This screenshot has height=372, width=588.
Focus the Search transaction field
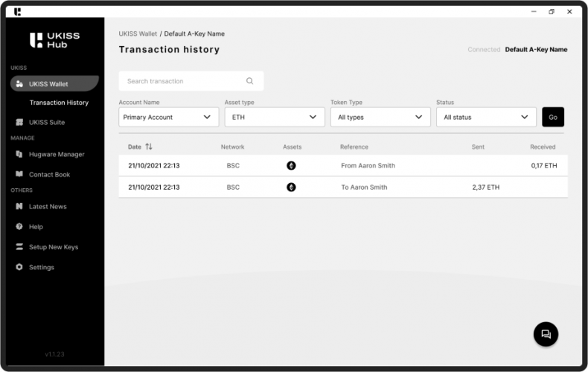(191, 81)
